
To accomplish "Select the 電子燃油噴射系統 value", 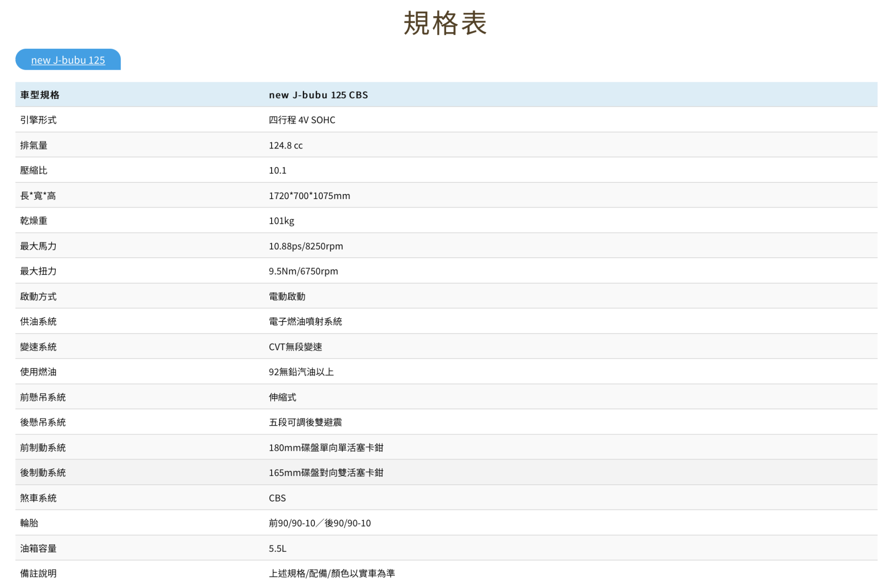I will (x=305, y=321).
